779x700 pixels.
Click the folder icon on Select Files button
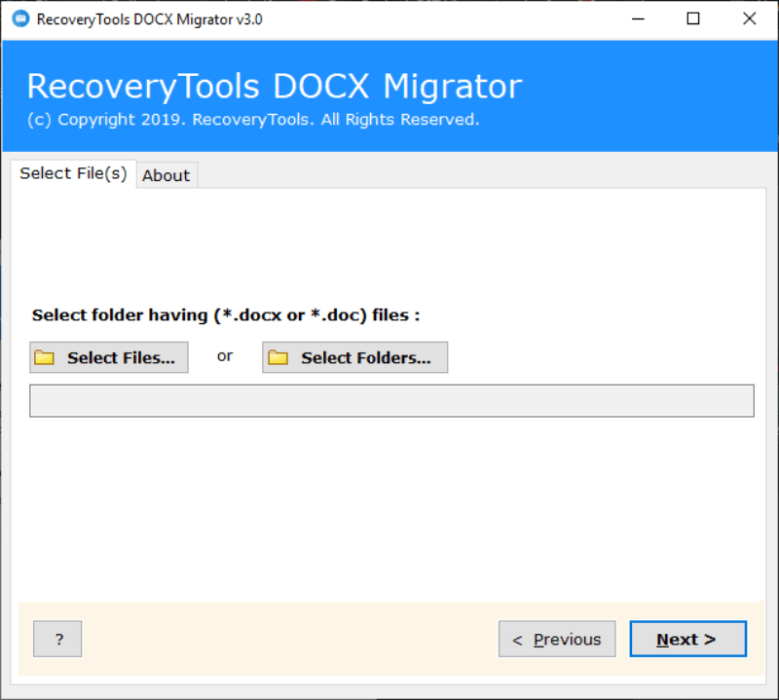tap(45, 357)
